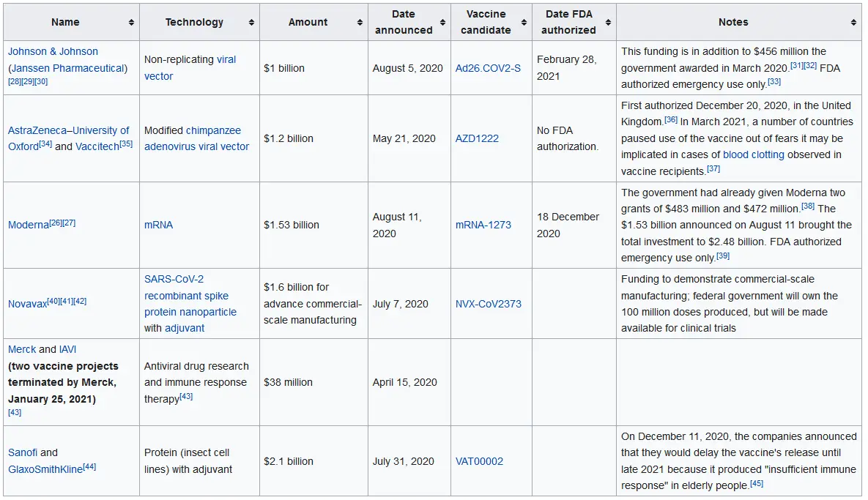Sort table by Name column arrows
Image resolution: width=868 pixels, height=500 pixels.
point(132,23)
